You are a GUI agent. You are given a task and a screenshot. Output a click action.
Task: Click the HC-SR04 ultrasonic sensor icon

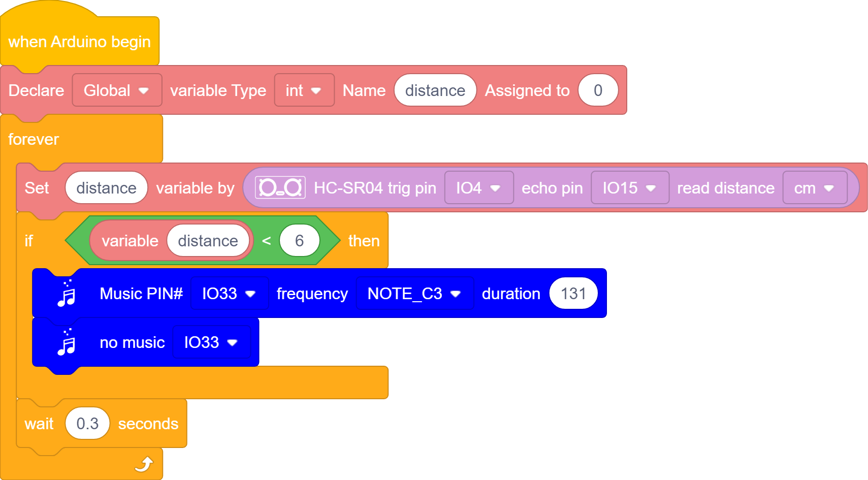280,187
